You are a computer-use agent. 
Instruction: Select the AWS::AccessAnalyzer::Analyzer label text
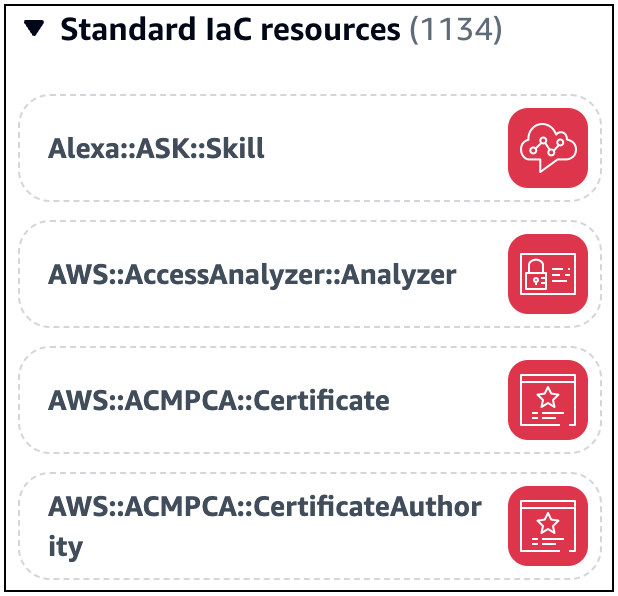[x=252, y=275]
